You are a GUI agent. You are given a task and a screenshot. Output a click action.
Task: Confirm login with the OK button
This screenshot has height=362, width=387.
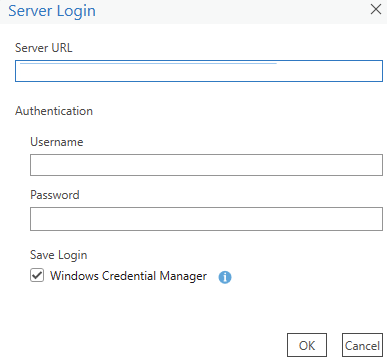tap(307, 345)
